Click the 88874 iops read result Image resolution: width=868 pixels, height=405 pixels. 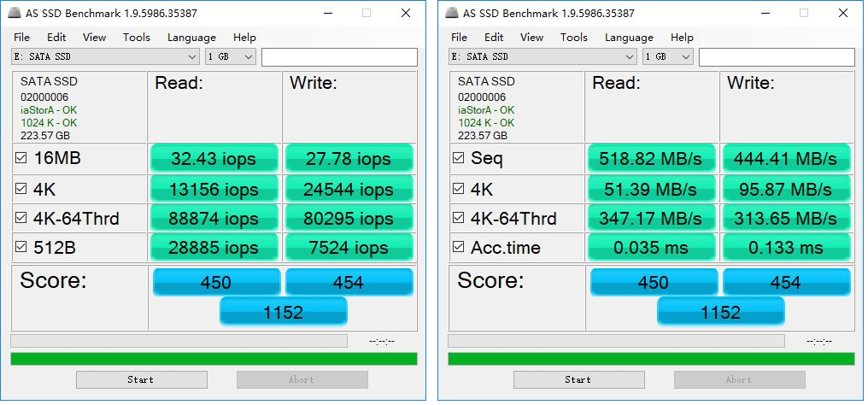click(214, 217)
